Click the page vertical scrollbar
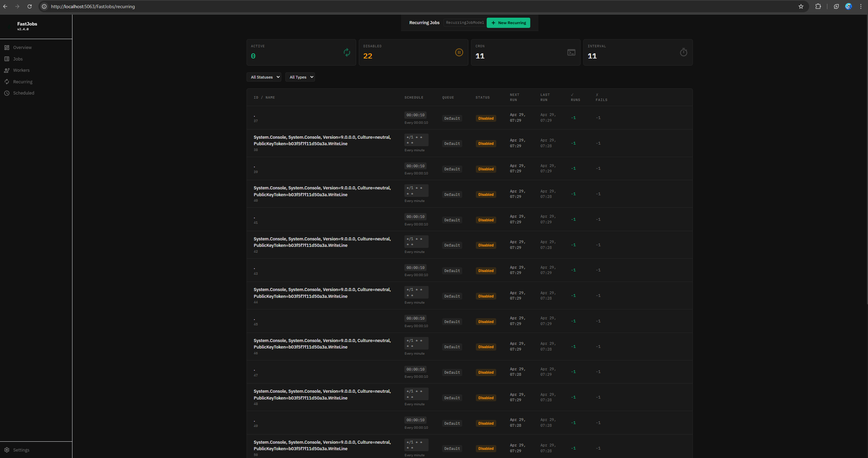 click(x=866, y=160)
